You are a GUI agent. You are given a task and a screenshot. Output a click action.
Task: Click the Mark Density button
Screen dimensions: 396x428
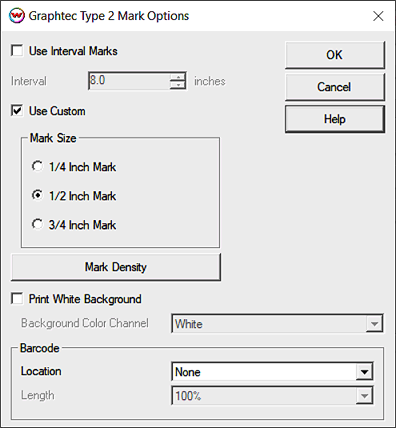coord(116,267)
